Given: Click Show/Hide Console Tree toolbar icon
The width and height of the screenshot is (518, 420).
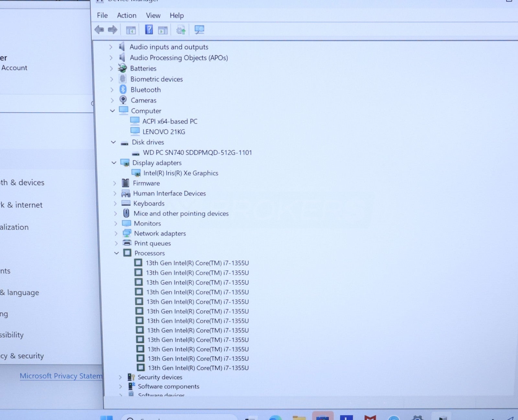Looking at the screenshot, I should [x=131, y=30].
